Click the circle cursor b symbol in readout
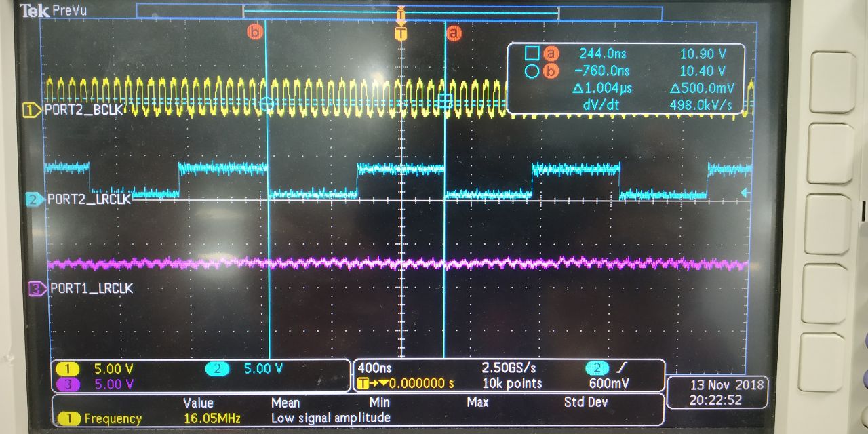 [x=532, y=71]
